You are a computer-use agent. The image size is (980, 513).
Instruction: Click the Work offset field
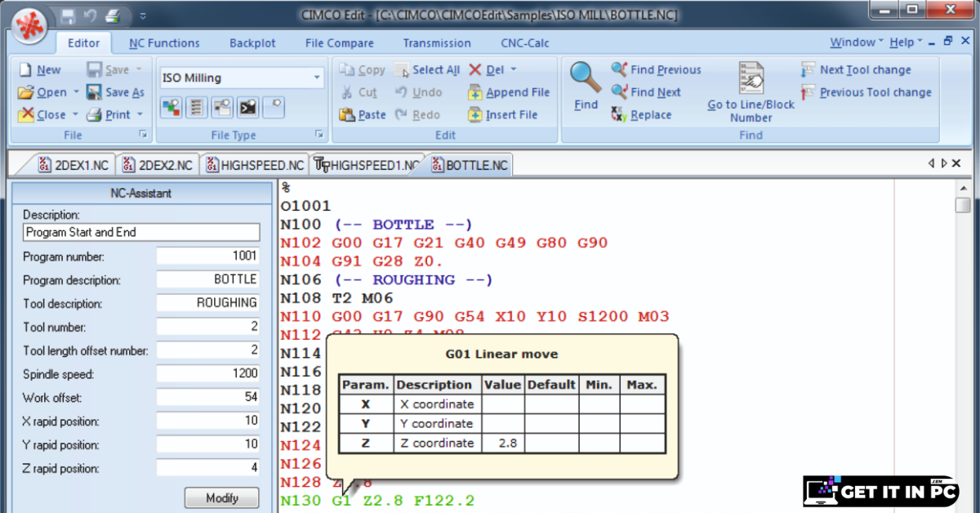coord(208,398)
